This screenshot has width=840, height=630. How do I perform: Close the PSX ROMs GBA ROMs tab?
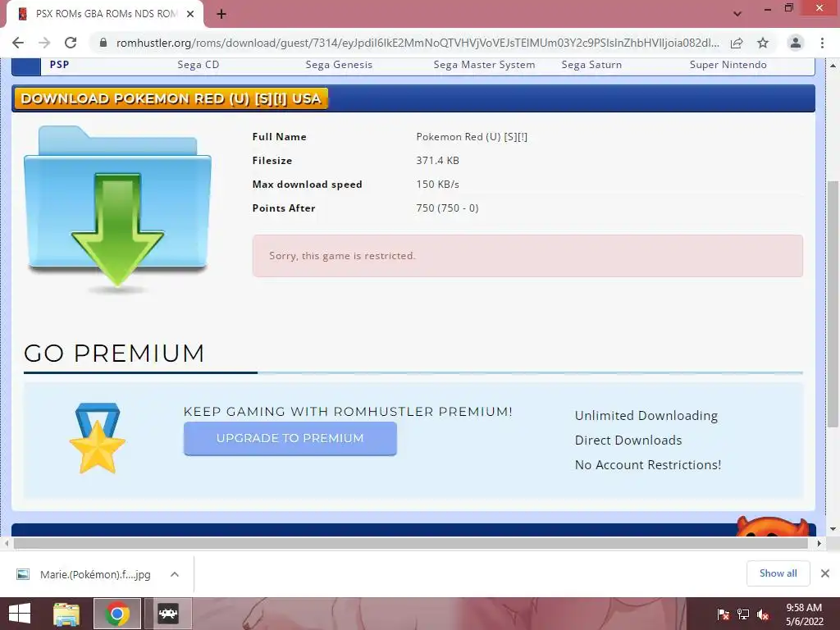pos(190,14)
